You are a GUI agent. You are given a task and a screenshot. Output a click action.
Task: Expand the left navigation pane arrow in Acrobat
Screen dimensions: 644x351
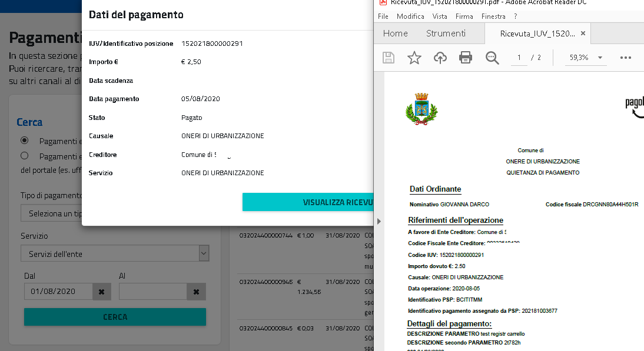point(379,221)
